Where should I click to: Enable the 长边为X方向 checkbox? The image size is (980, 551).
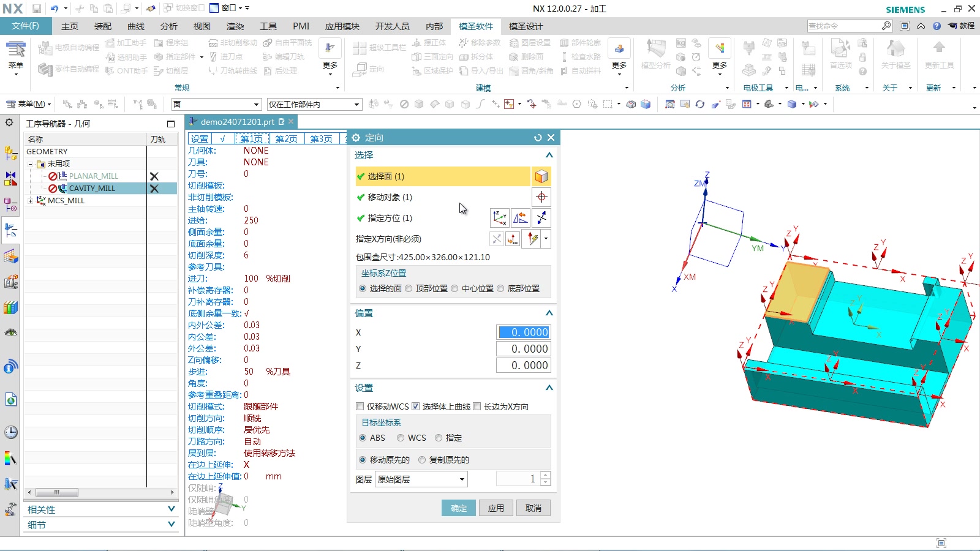[x=477, y=407]
